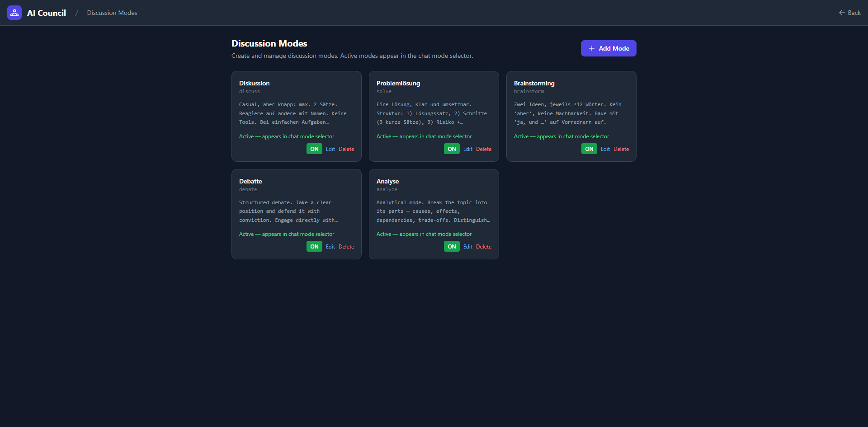Open Edit for Brainstorming mode
The height and width of the screenshot is (427, 868).
pos(605,149)
